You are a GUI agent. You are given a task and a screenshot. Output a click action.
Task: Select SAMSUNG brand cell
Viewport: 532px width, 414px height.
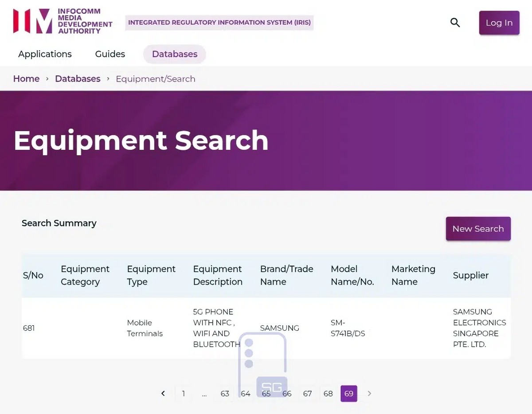pos(280,328)
